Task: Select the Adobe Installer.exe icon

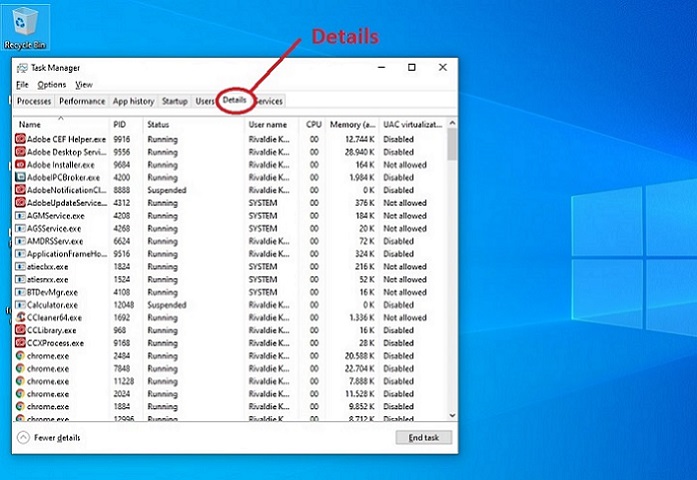Action: pyautogui.click(x=21, y=165)
